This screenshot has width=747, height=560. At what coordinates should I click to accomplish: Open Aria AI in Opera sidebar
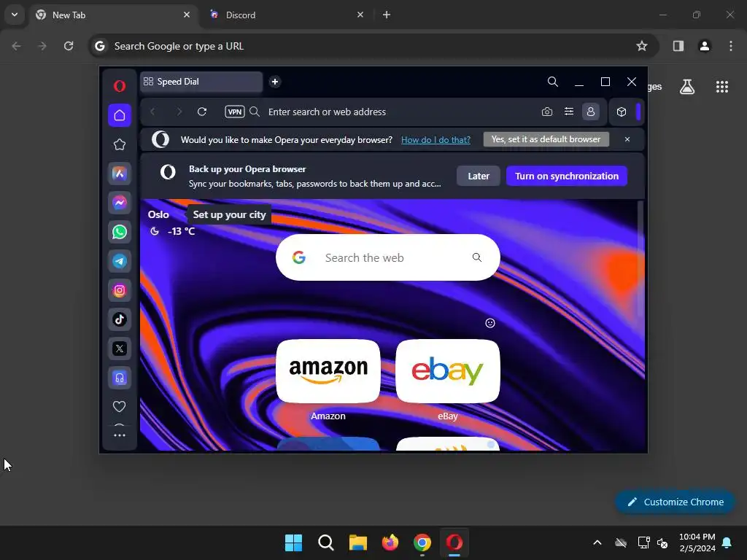coord(120,174)
